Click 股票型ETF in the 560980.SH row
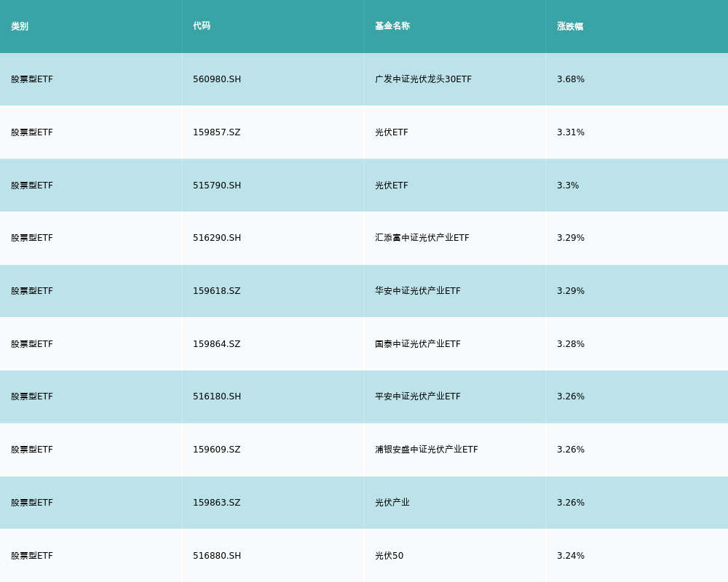728x582 pixels. tap(32, 79)
